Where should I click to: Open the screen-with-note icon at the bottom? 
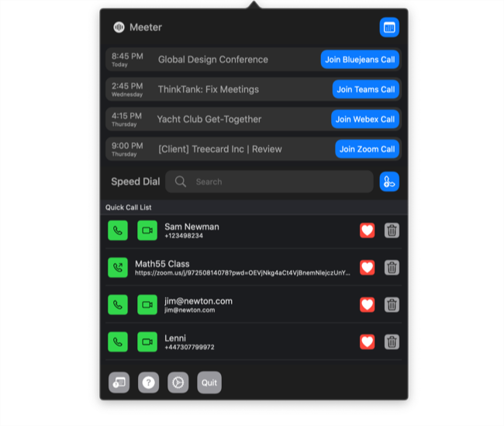[x=119, y=383]
